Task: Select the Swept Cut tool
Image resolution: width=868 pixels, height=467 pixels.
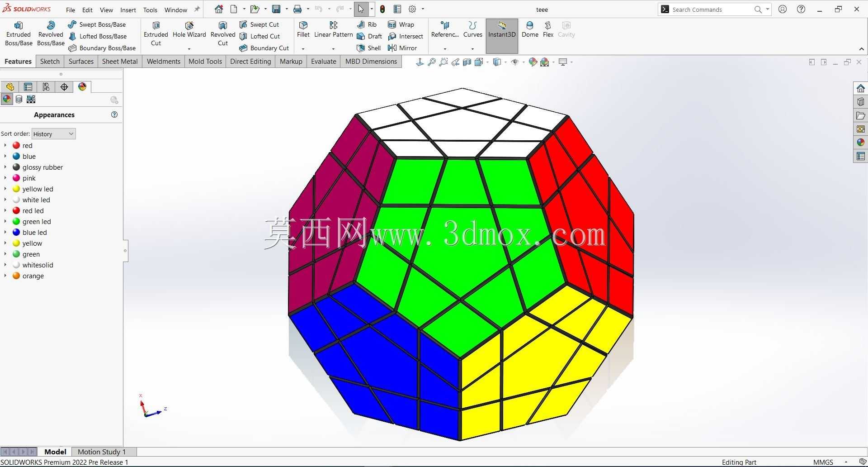Action: click(x=259, y=24)
